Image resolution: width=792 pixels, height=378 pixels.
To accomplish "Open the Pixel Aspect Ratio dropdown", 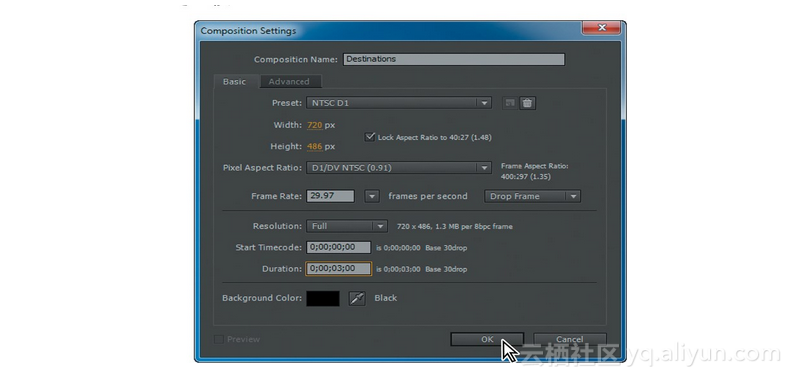I will [x=399, y=168].
